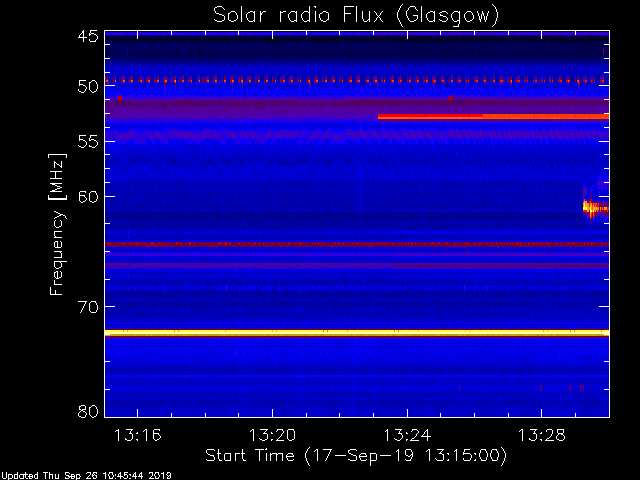Select the 80 frequency tick label

[88, 411]
